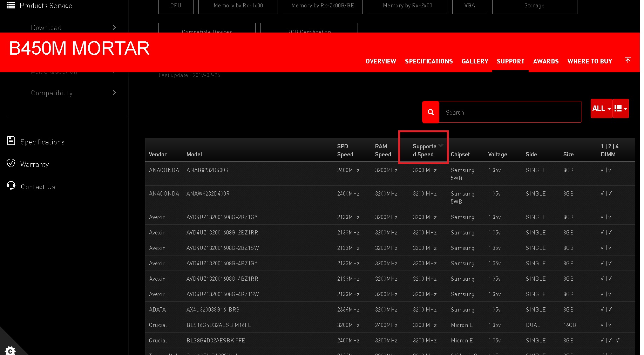Open the list view dropdown button
644x355 pixels.
click(x=621, y=109)
